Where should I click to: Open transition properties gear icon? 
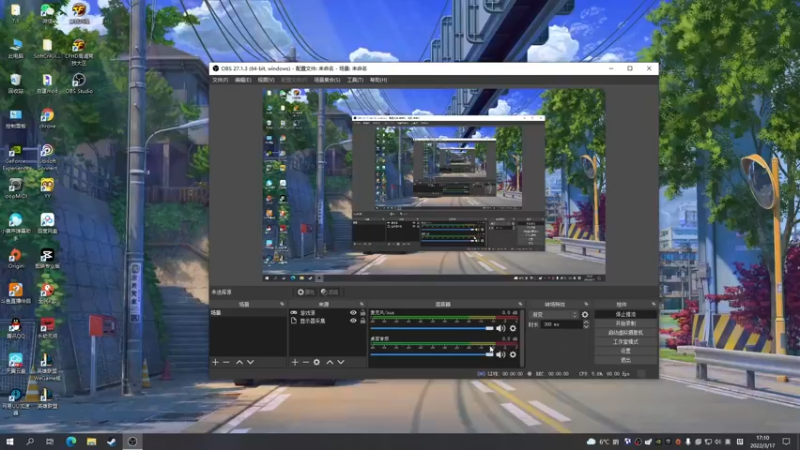click(585, 315)
